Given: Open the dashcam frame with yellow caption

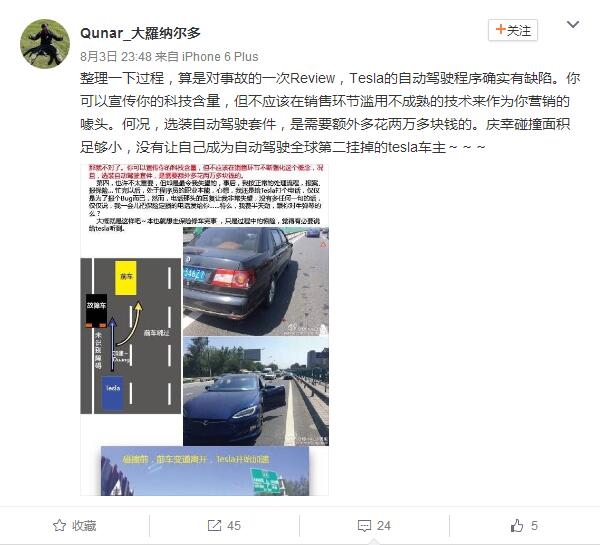Looking at the screenshot, I should (x=205, y=471).
